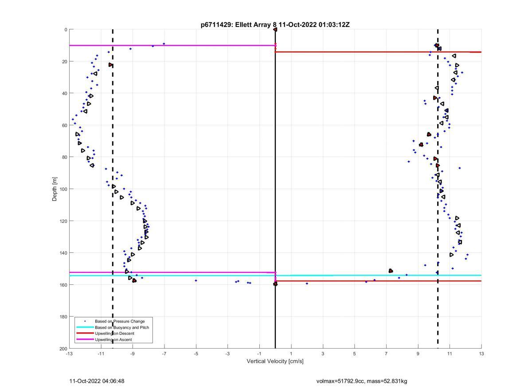This screenshot has width=532, height=392.
Task: Click legend entry 'Upwelling on Ascent'
Action: point(113,340)
